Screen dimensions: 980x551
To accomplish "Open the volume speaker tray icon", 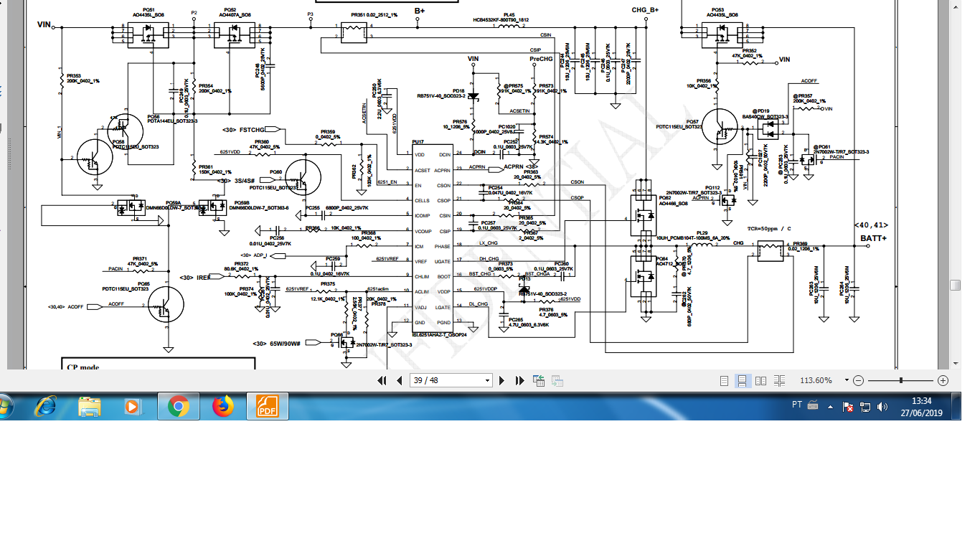I will 882,407.
